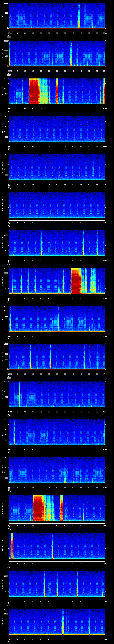The width and height of the screenshot is (114, 644).
Task: Select the spectrogram panel beginning at 4:38:00
Action: 57,53
